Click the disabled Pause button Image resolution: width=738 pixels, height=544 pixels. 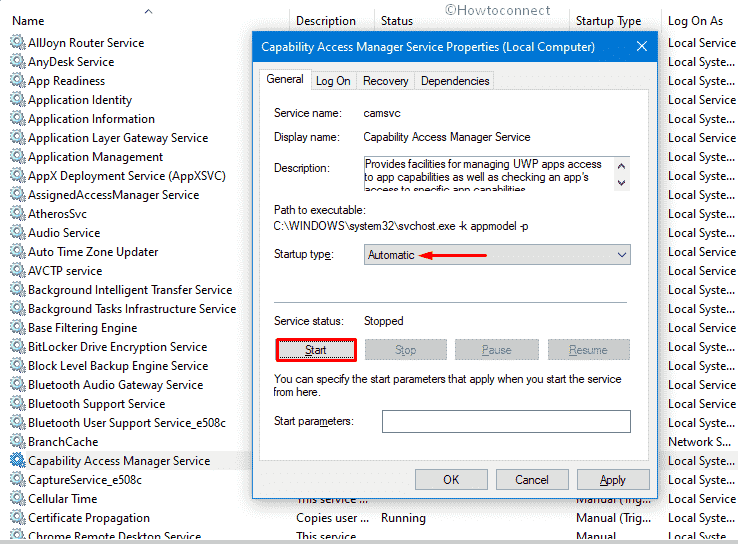click(x=497, y=350)
